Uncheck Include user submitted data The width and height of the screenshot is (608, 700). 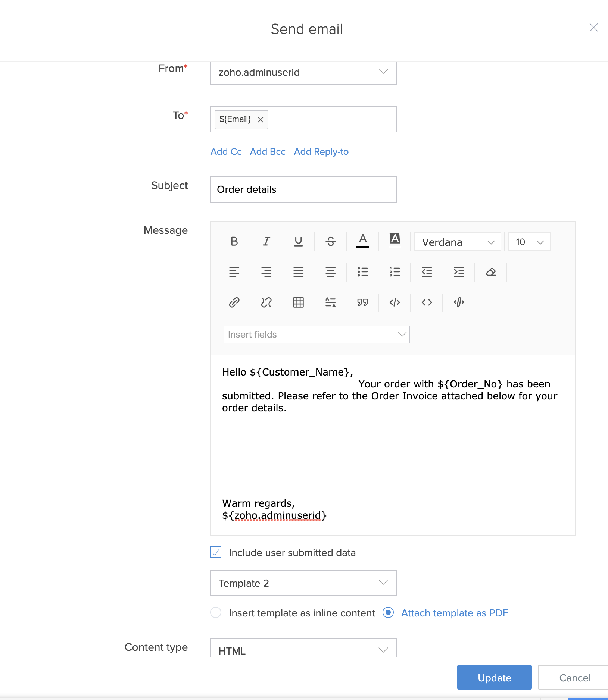pos(216,552)
